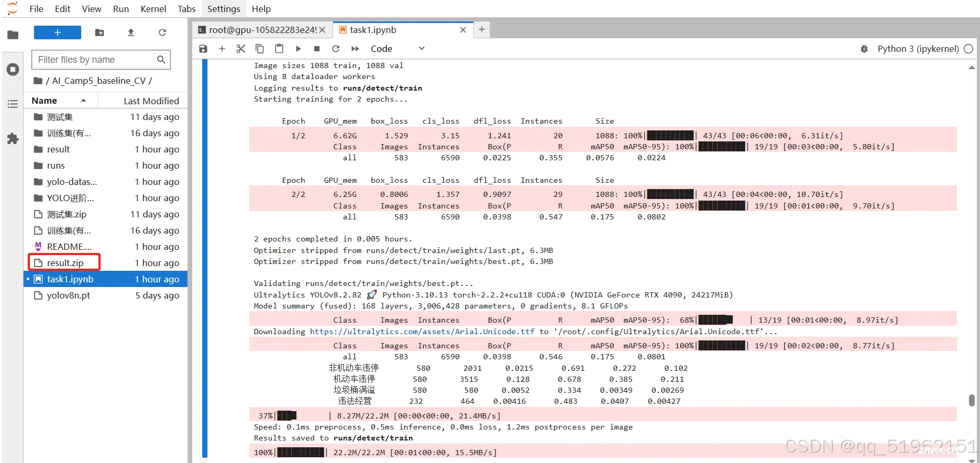Select the YOLO进阶... folder
The image size is (980, 463).
click(x=106, y=198)
